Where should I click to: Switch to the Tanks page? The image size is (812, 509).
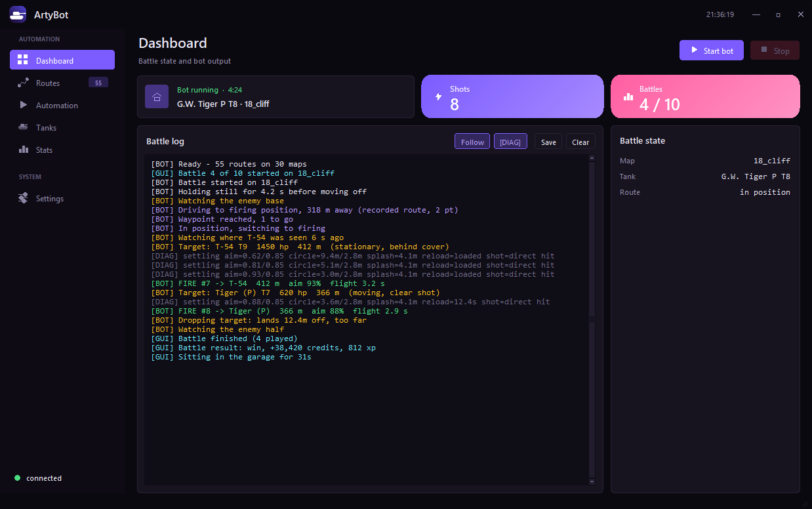click(x=62, y=127)
